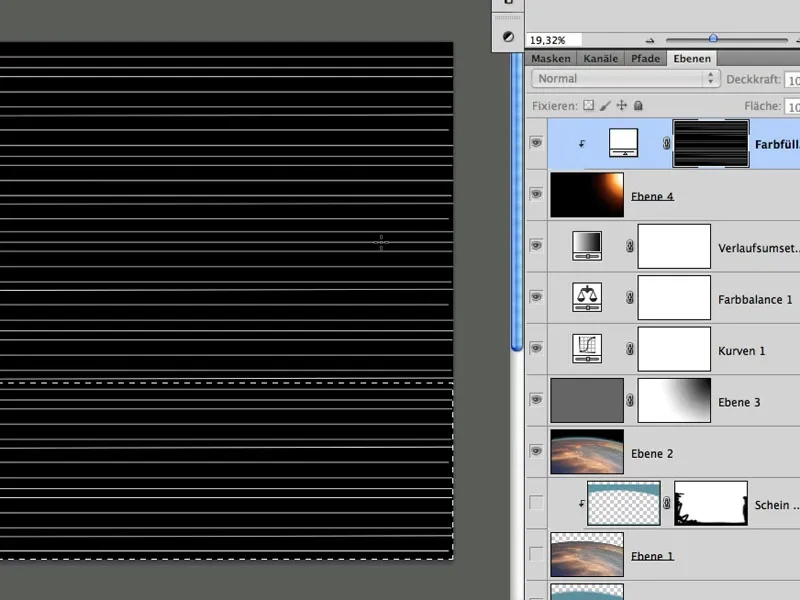Click the mask link icon on Farbfüllung layer

click(666, 144)
